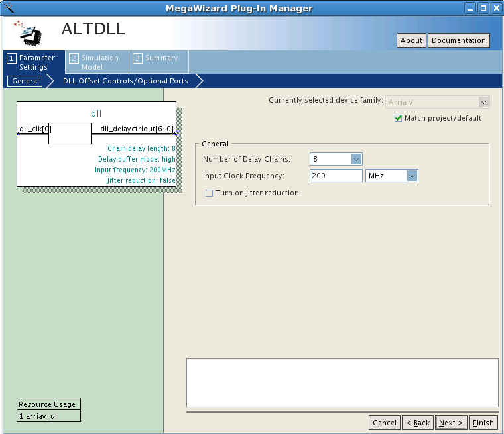504x434 pixels.
Task: Click 'Delay buffer mode: high' text
Action: click(x=137, y=159)
